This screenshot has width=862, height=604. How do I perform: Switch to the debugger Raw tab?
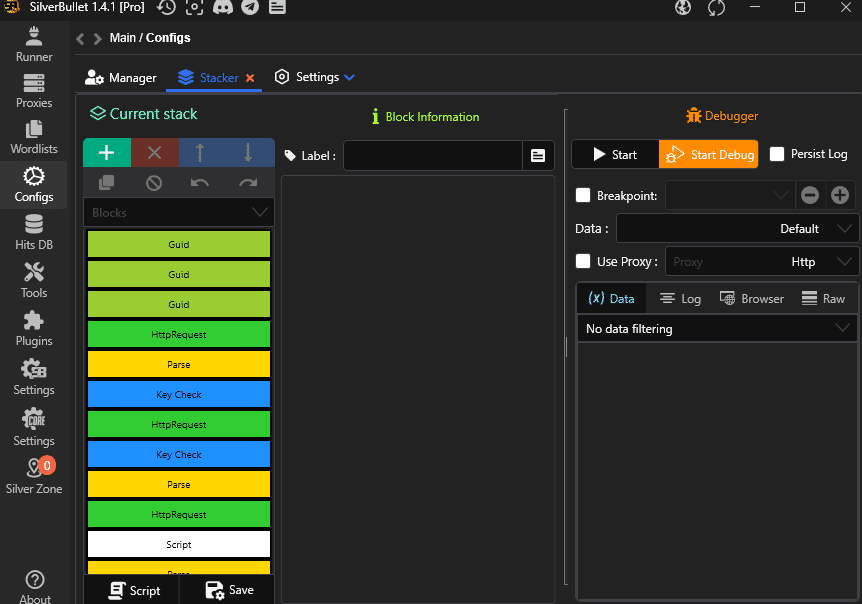(823, 298)
